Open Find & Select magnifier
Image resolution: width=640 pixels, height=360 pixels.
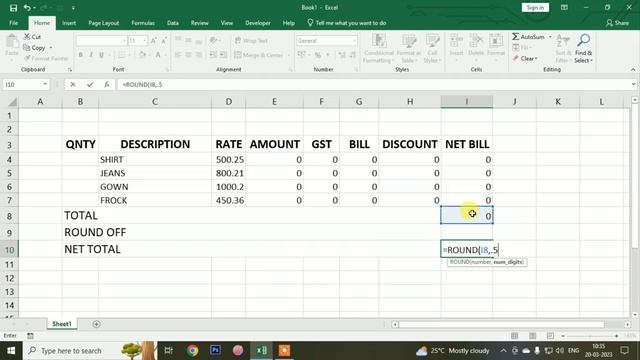pos(583,49)
